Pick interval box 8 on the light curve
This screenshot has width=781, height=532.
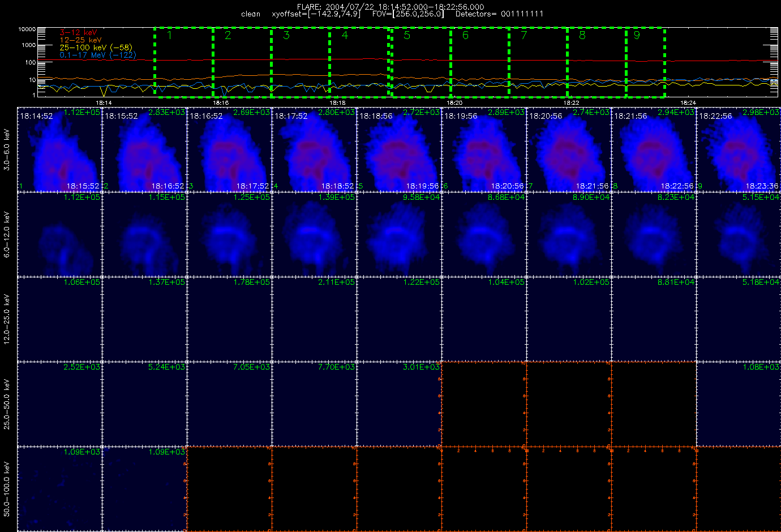pyautogui.click(x=597, y=62)
